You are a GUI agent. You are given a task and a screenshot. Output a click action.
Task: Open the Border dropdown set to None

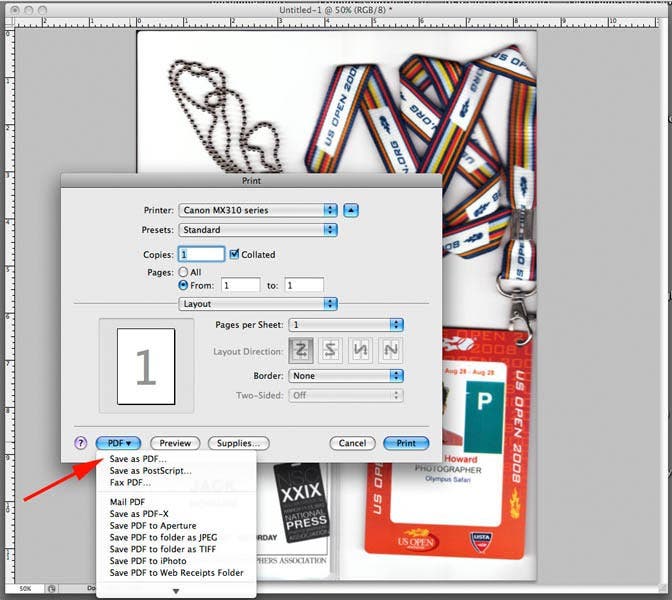point(345,376)
